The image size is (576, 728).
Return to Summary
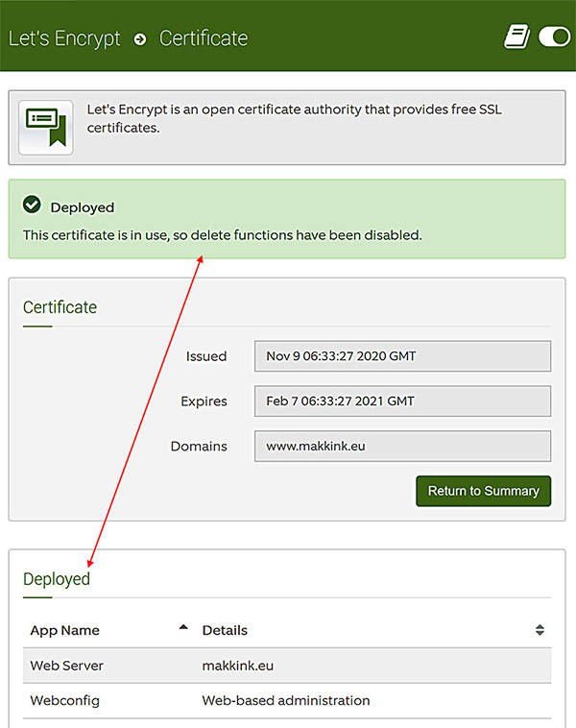tap(483, 491)
